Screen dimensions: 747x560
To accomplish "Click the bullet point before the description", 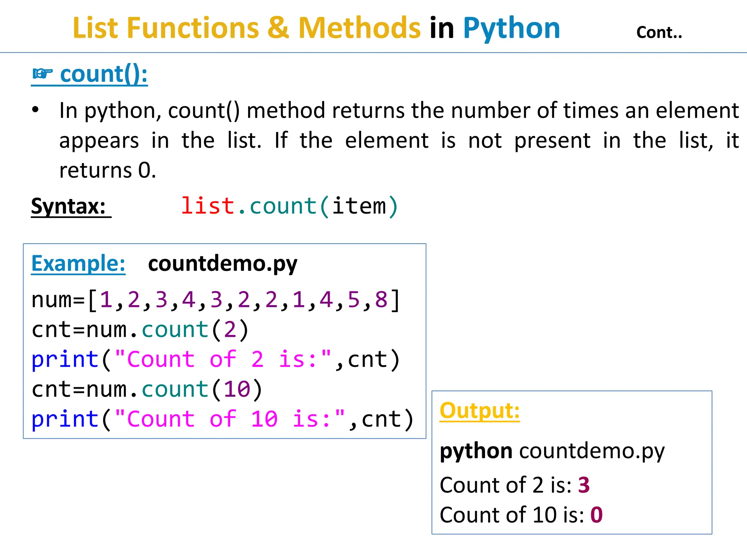I will tap(35, 110).
